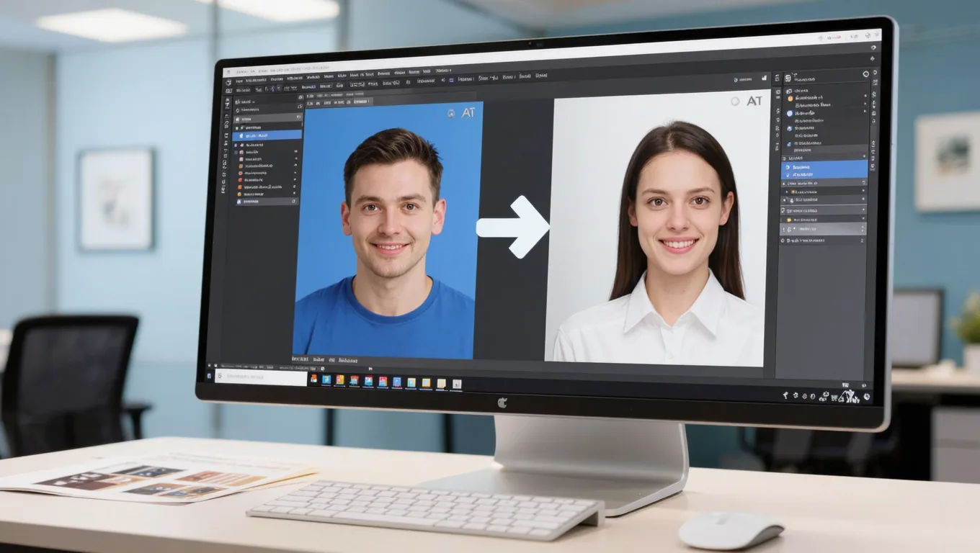Viewport: 980px width, 553px height.
Task: Open the first app icon after taskbar search box
Action: (x=313, y=378)
